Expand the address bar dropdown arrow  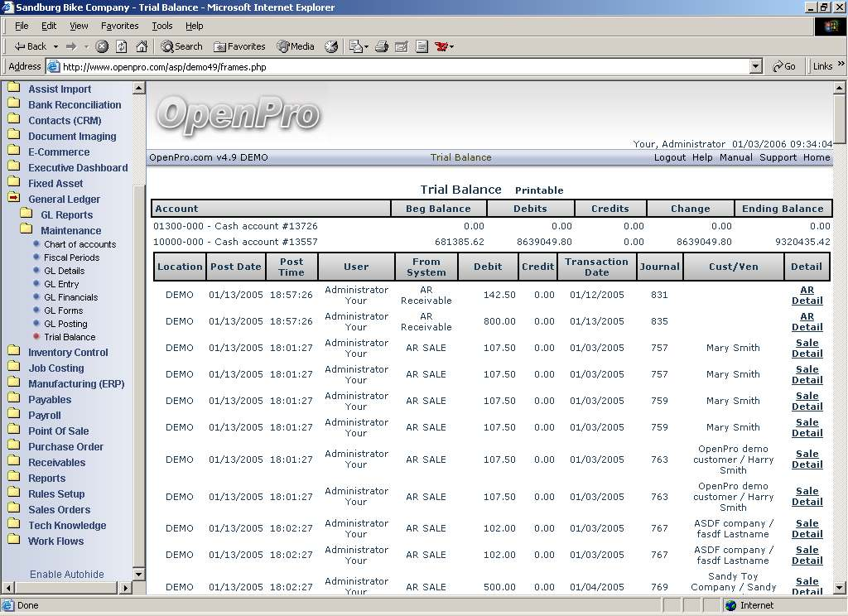point(755,66)
